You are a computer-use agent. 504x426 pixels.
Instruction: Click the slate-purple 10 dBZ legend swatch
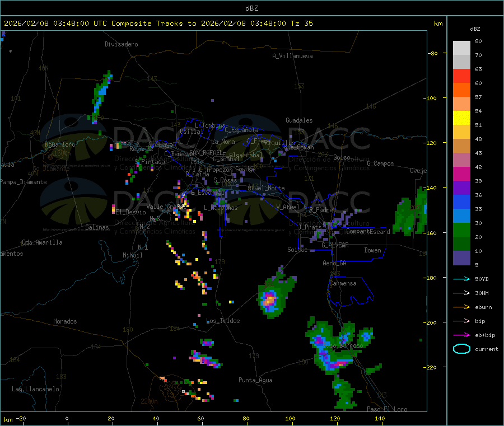(x=461, y=258)
